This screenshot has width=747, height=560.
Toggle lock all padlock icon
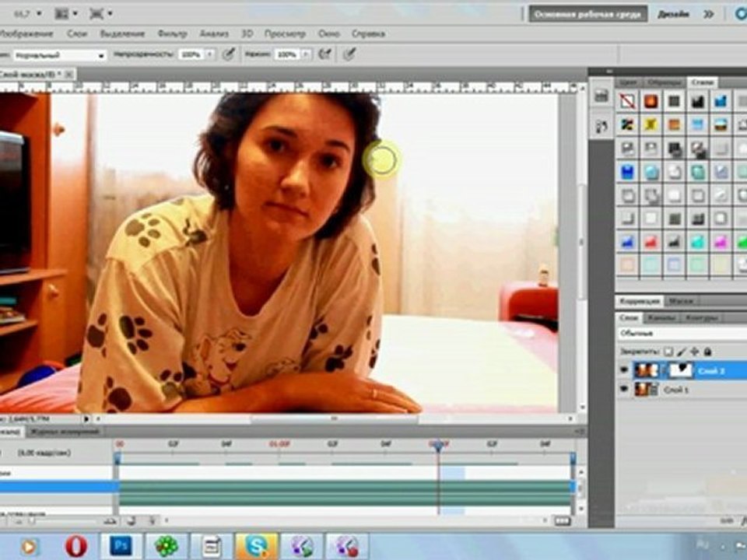pyautogui.click(x=708, y=352)
